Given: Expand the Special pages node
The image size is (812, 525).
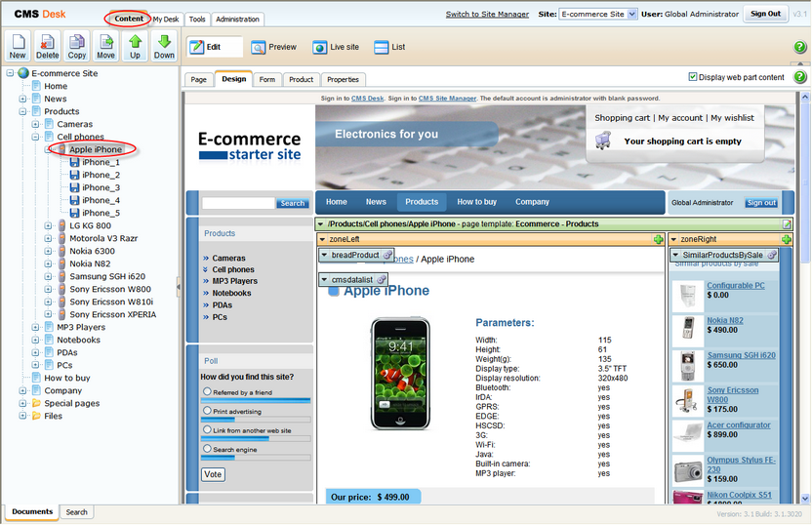Looking at the screenshot, I should 22,403.
